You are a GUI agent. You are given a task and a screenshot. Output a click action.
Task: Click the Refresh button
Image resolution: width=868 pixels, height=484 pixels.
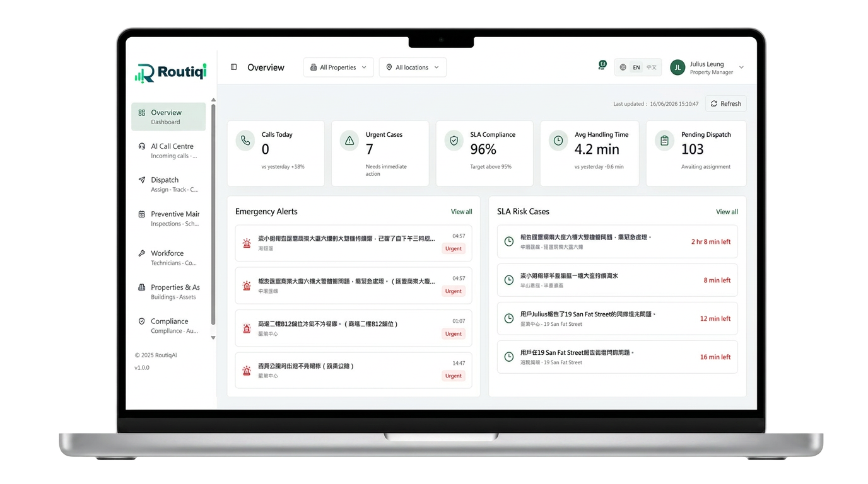pyautogui.click(x=726, y=104)
